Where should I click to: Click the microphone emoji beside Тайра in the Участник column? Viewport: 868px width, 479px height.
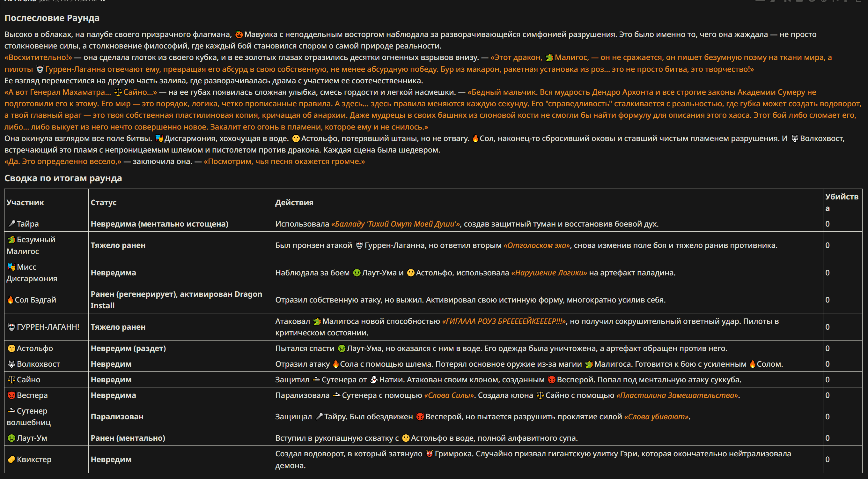[x=12, y=224]
